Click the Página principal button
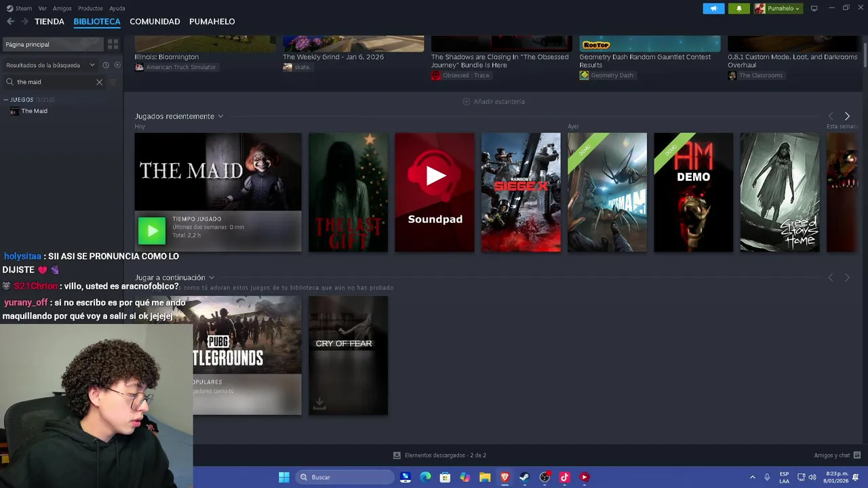The image size is (868, 488). [x=52, y=44]
